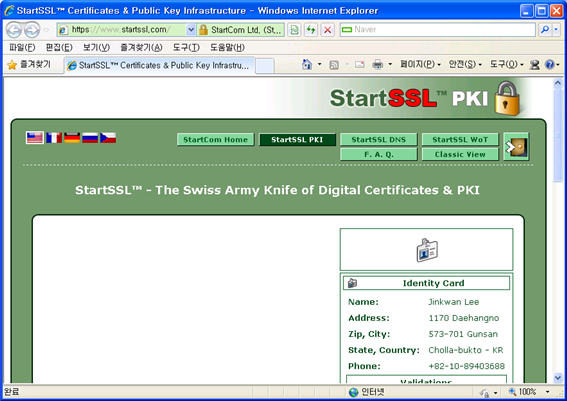
Task: Click the scrollbar down arrow
Action: pyautogui.click(x=558, y=378)
